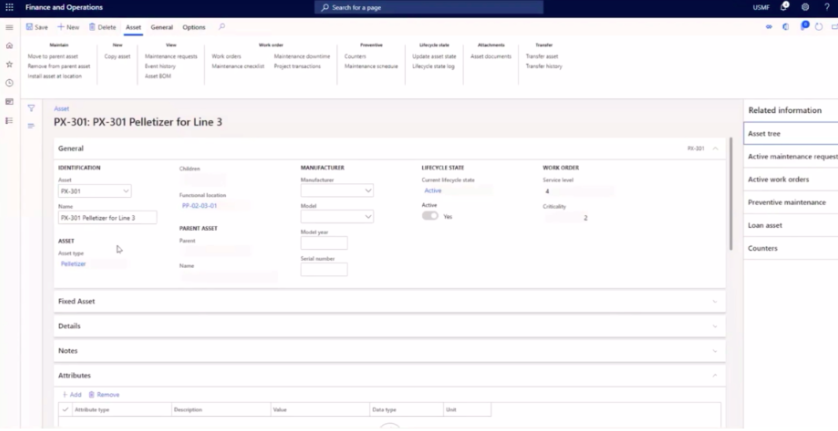Click the Name input field
838x431 pixels.
coord(107,218)
